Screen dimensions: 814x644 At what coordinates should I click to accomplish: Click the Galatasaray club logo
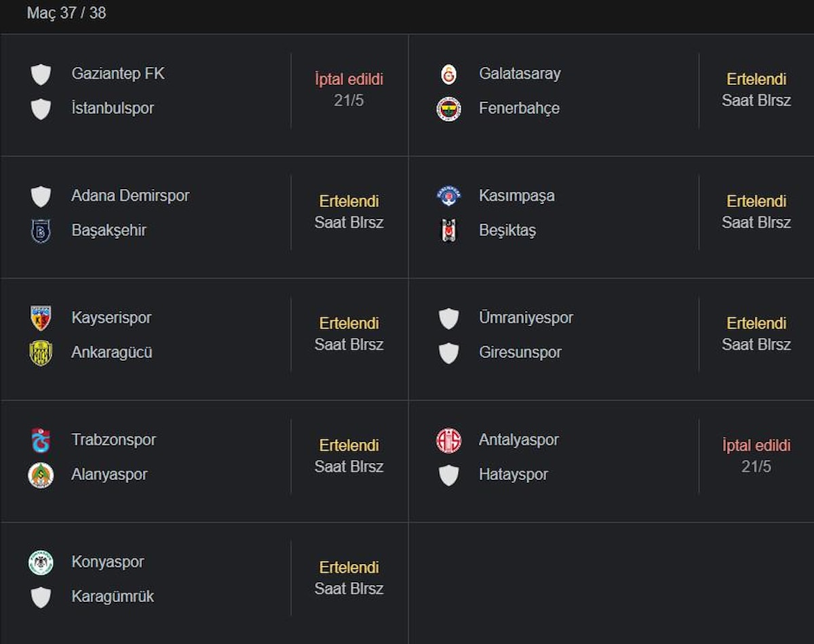coord(448,75)
